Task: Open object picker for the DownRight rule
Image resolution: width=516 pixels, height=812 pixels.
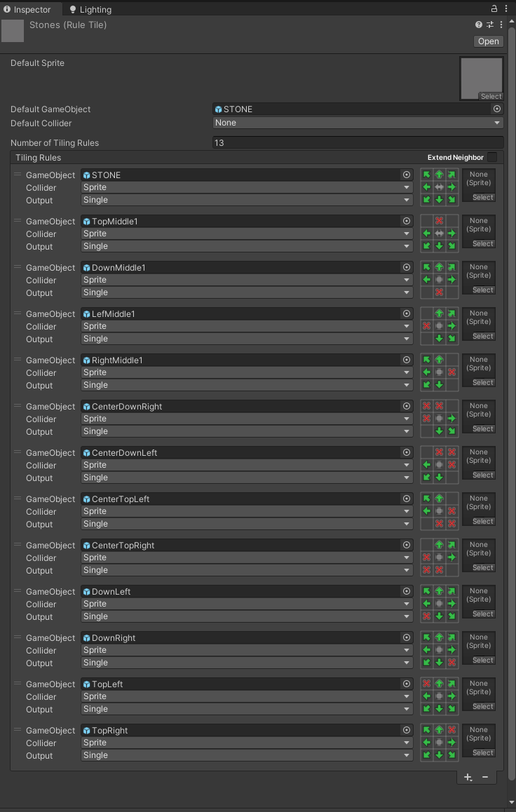Action: coord(407,637)
